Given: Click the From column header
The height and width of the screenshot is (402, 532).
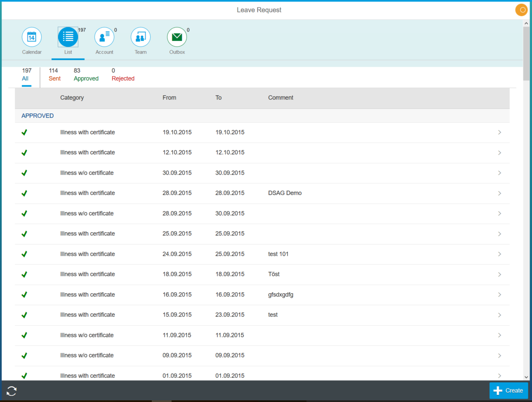Looking at the screenshot, I should click(x=169, y=98).
